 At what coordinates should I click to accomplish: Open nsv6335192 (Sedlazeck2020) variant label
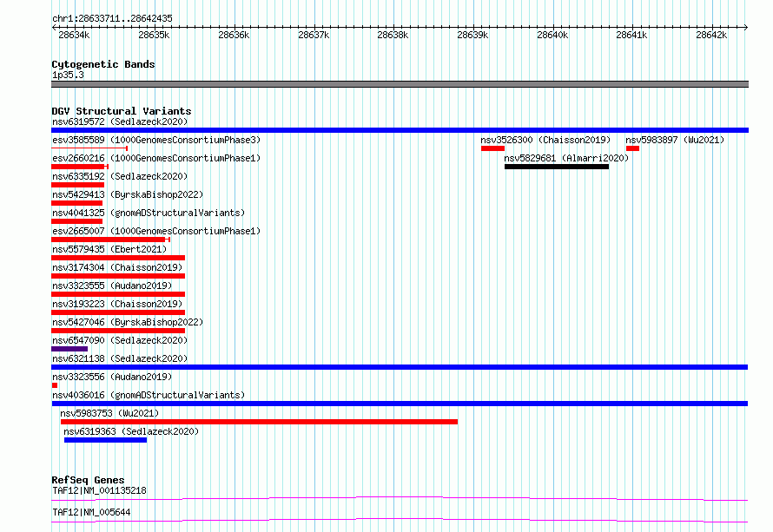pos(120,176)
